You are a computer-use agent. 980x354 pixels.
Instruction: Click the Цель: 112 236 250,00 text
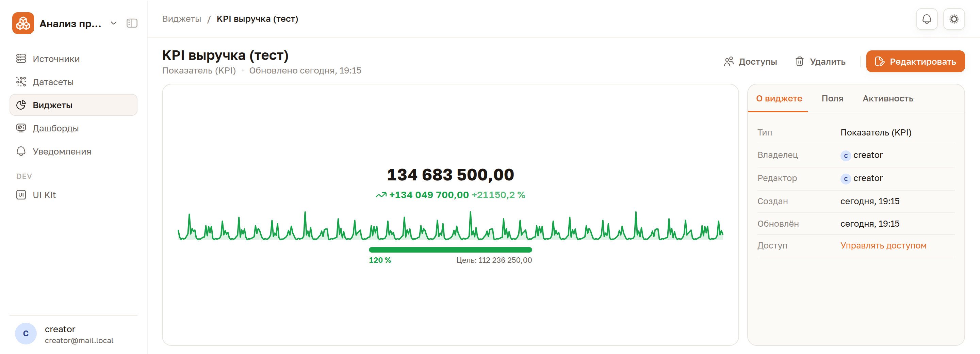[494, 260]
